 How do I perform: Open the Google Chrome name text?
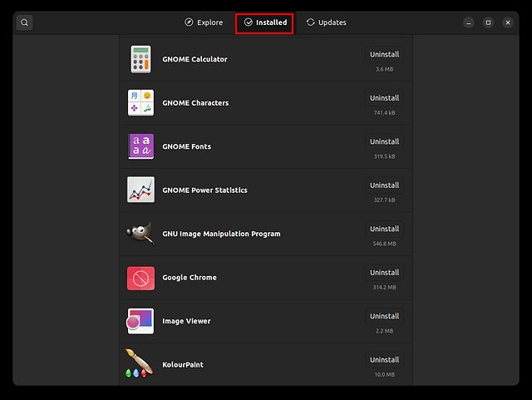(190, 278)
